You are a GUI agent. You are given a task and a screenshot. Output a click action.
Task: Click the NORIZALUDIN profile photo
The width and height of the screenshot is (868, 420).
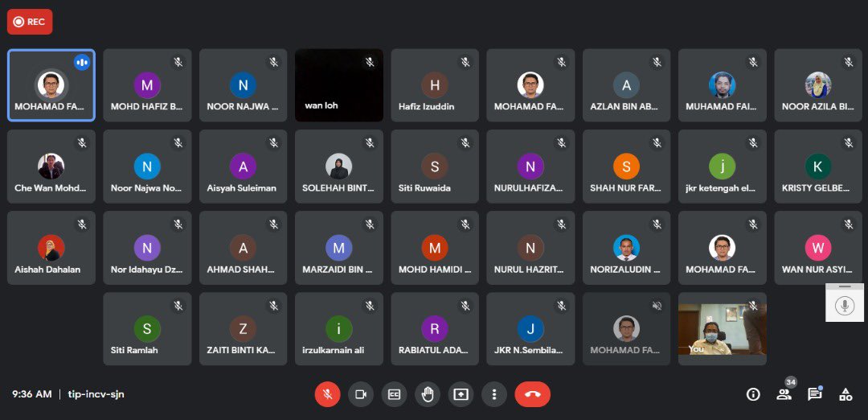click(x=626, y=248)
